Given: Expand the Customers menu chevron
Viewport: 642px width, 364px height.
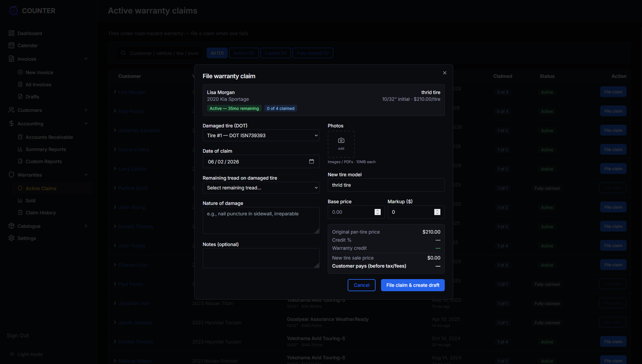Looking at the screenshot, I should 86,110.
